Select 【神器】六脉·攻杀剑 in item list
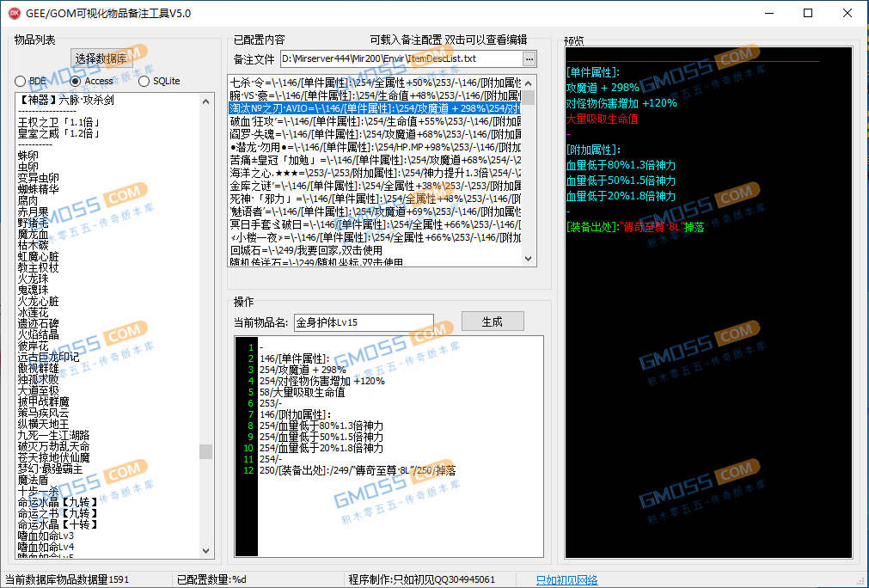 pyautogui.click(x=66, y=100)
